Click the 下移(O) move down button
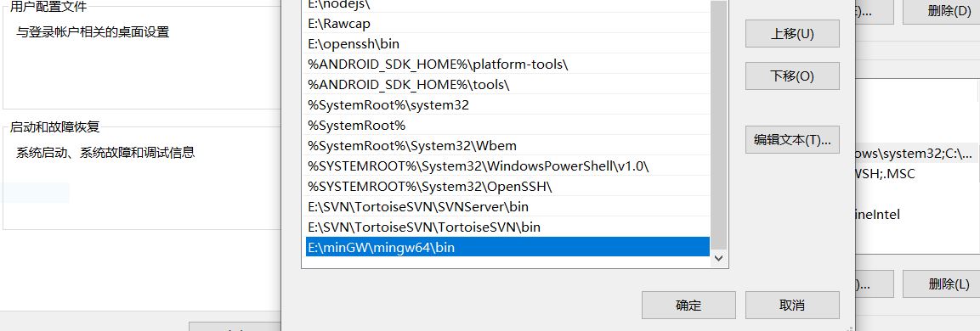Screen dimensions: 980x331 click(792, 76)
